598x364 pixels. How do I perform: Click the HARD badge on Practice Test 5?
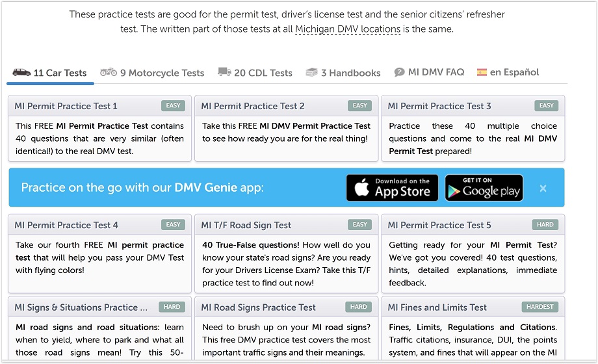[545, 225]
